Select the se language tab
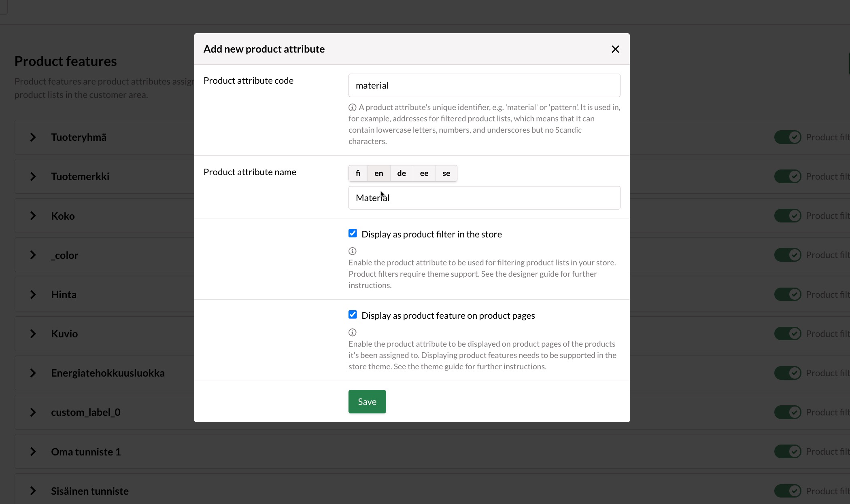 pyautogui.click(x=446, y=173)
